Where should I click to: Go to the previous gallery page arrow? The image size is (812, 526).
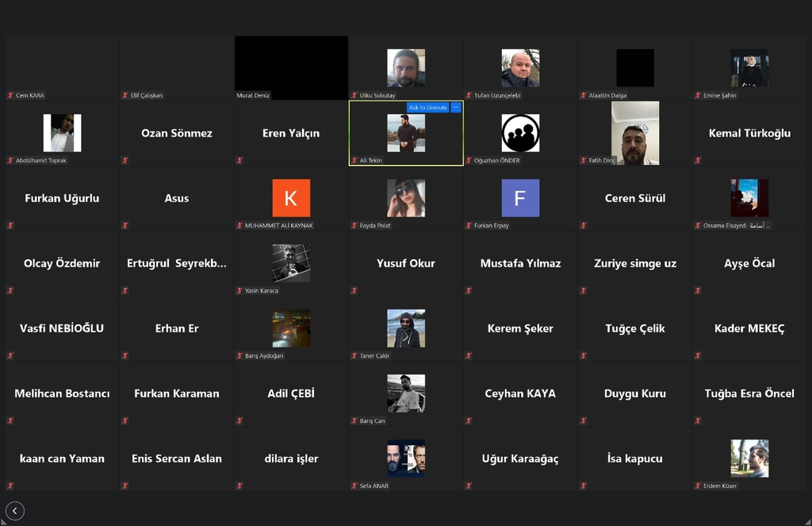15,511
